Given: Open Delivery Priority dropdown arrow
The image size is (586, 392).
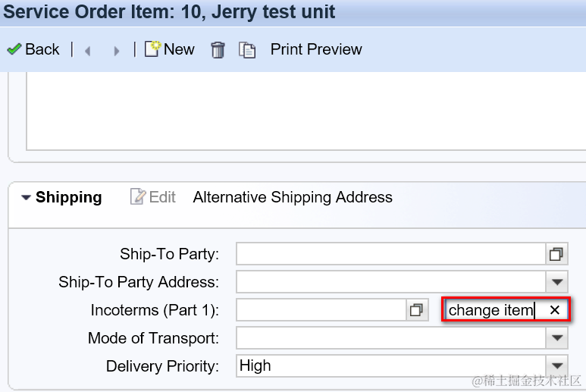Looking at the screenshot, I should point(557,366).
